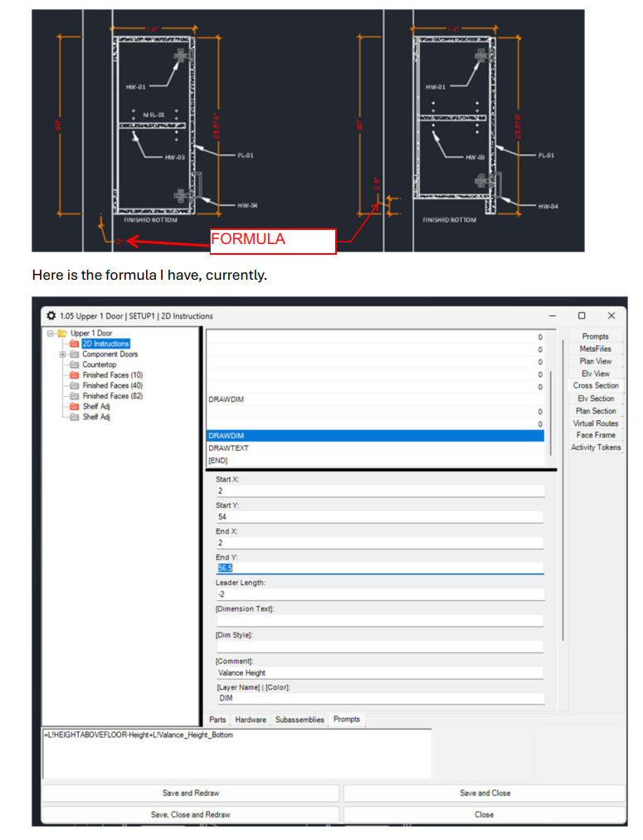Click the End X input field

coord(380,543)
